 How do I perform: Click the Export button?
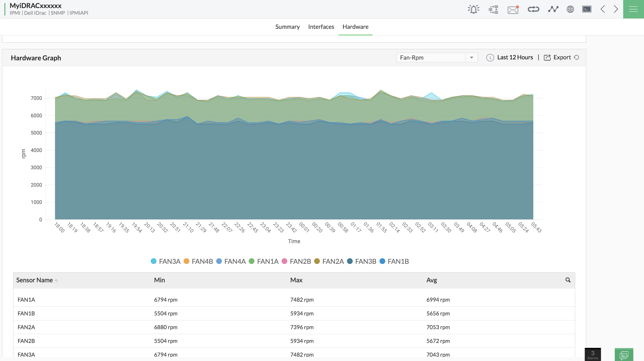(x=557, y=57)
